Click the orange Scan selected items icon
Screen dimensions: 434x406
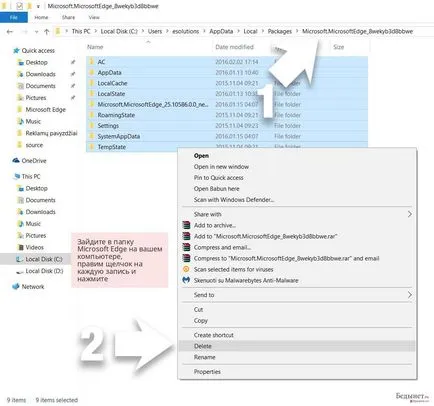(186, 269)
